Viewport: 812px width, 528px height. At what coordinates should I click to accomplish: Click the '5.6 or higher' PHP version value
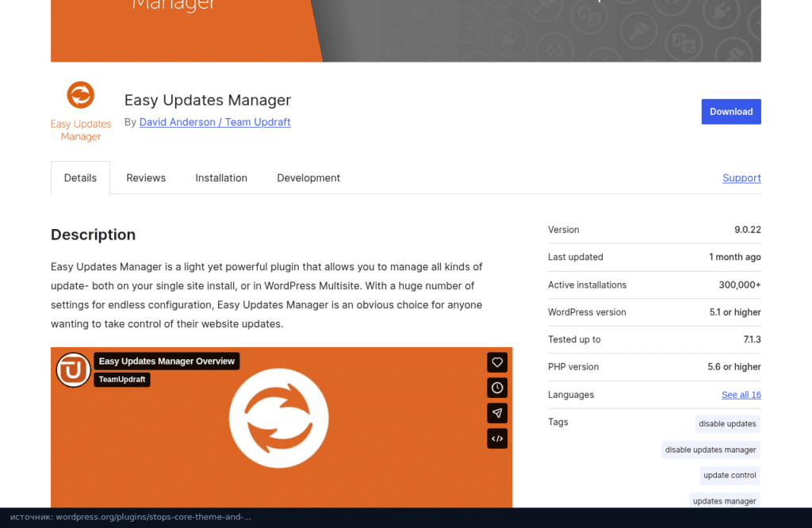(733, 367)
